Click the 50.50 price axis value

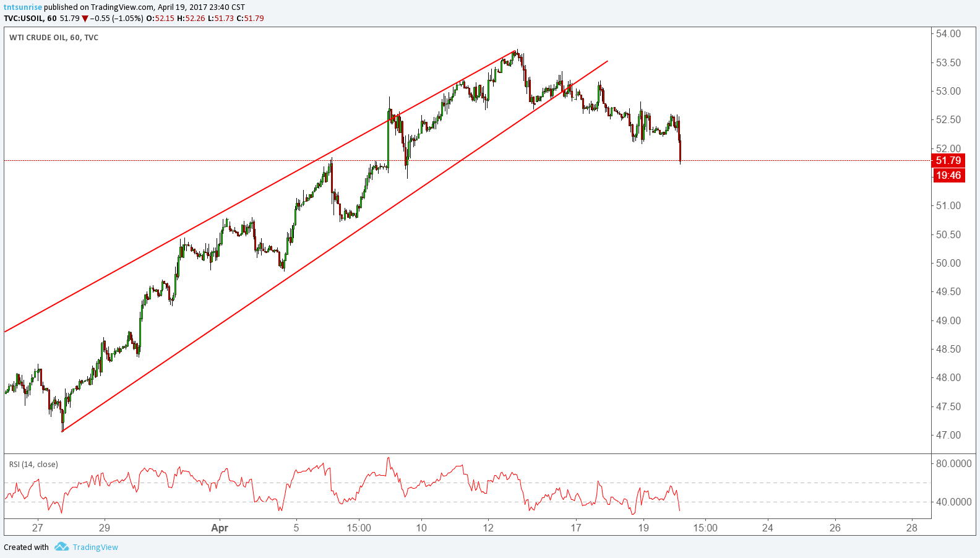[x=948, y=234]
